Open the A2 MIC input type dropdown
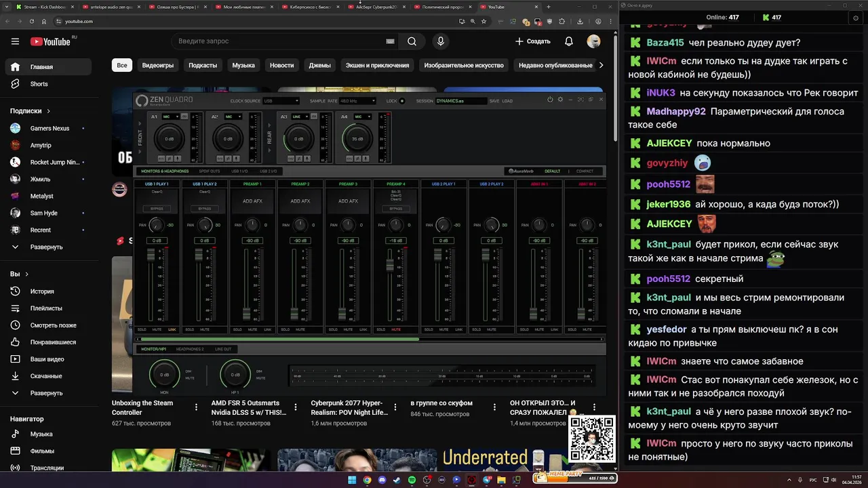 click(x=233, y=117)
